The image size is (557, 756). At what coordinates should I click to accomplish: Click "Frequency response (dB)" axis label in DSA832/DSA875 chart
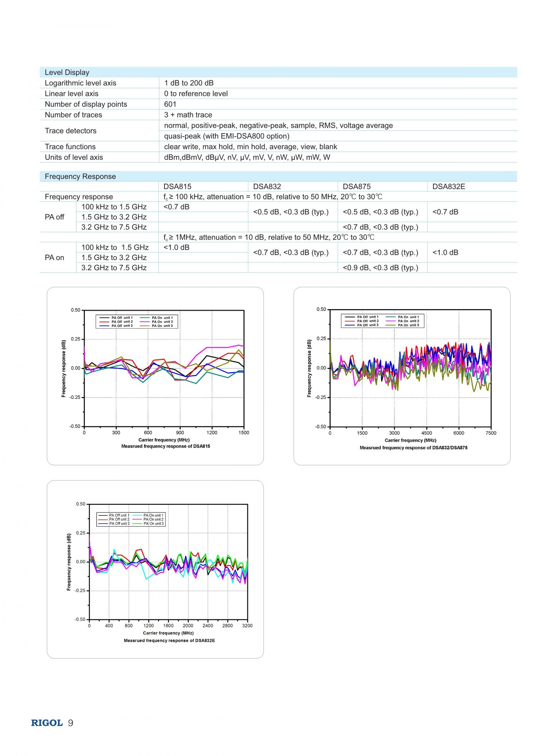(x=309, y=368)
